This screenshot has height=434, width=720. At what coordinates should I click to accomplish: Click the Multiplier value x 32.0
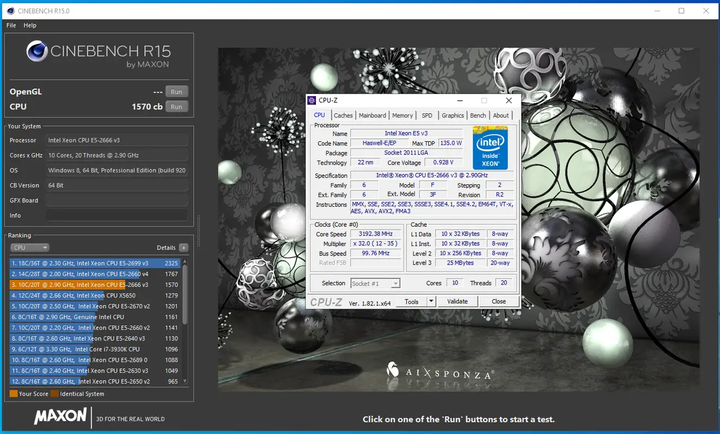click(x=376, y=243)
